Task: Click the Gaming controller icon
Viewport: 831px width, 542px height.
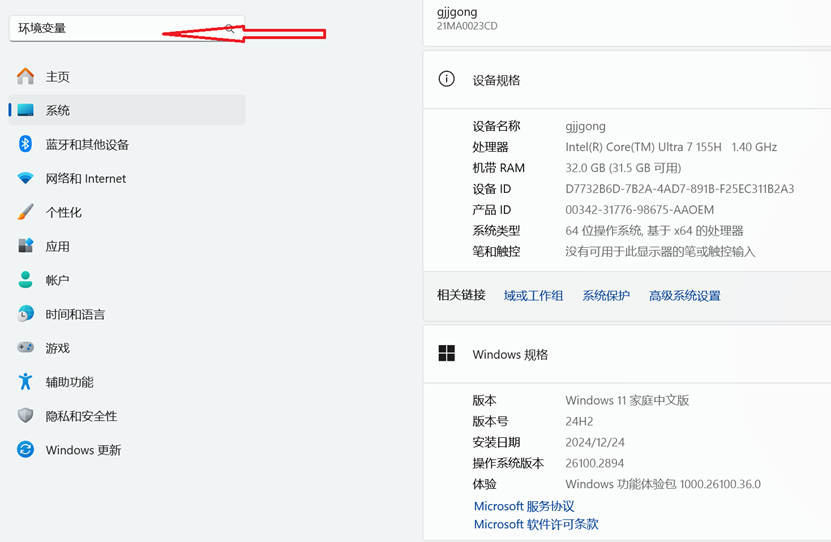Action: [25, 348]
